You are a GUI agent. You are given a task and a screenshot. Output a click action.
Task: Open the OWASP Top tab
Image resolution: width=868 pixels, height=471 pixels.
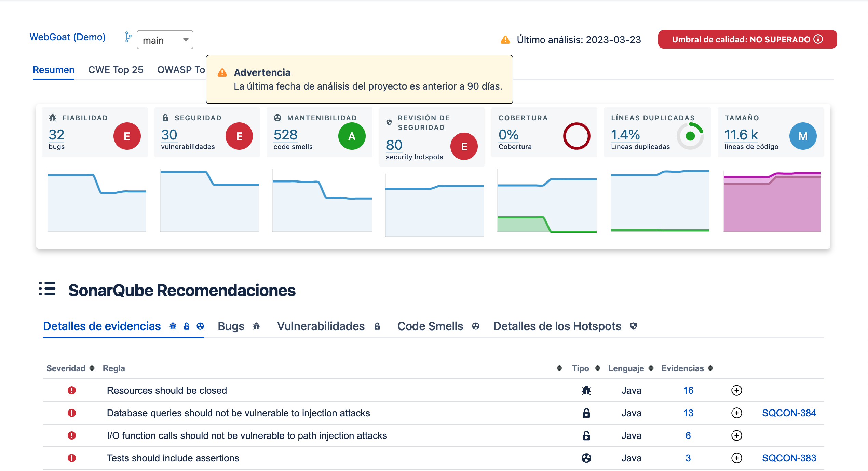tap(181, 70)
